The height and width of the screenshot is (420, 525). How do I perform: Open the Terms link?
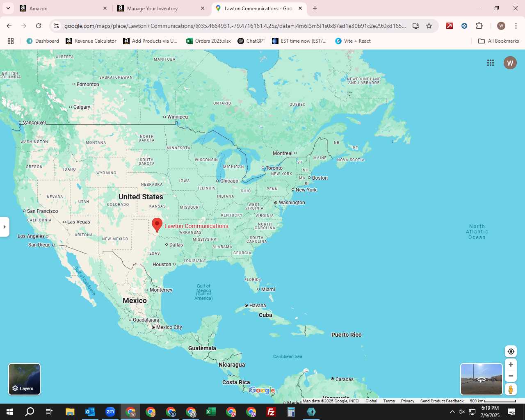(x=389, y=401)
